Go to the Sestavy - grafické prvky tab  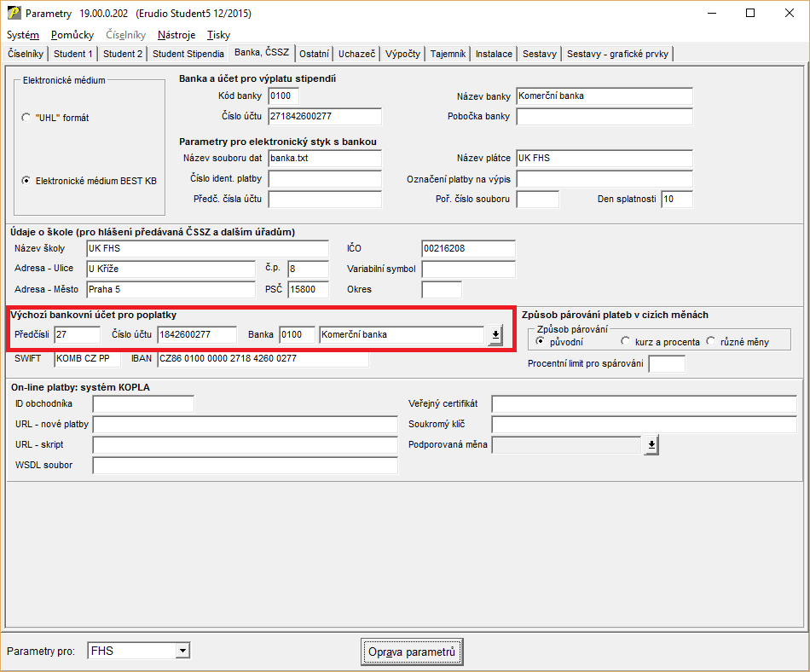[x=618, y=54]
